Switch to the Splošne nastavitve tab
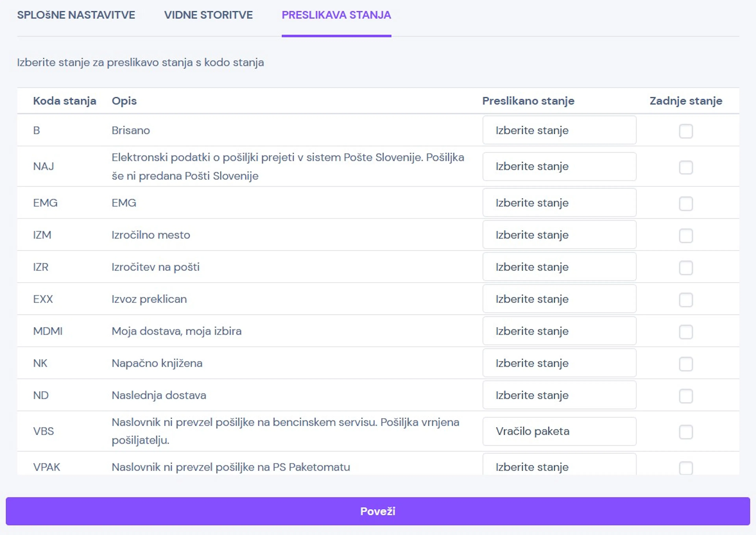Screen dimensions: 756x535 coord(76,15)
